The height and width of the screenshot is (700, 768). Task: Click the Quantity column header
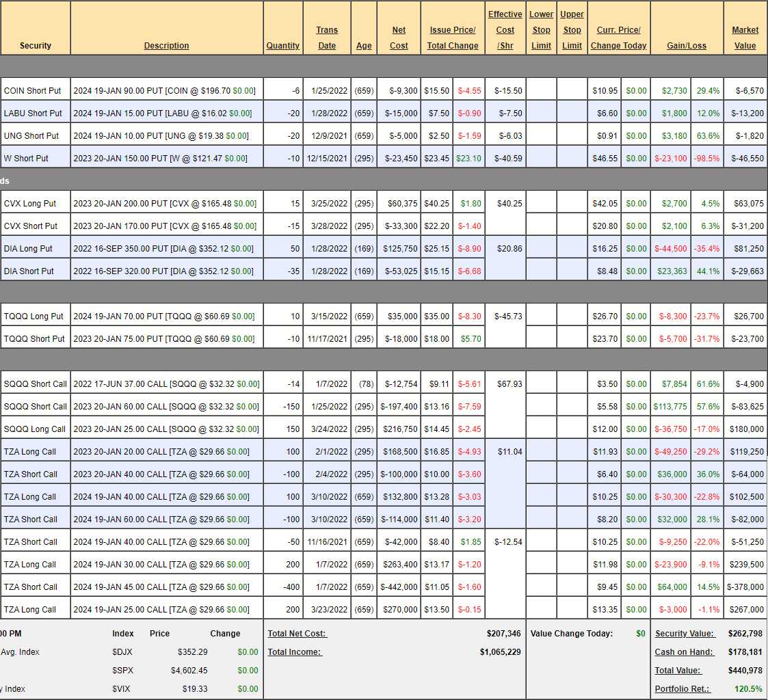[282, 45]
